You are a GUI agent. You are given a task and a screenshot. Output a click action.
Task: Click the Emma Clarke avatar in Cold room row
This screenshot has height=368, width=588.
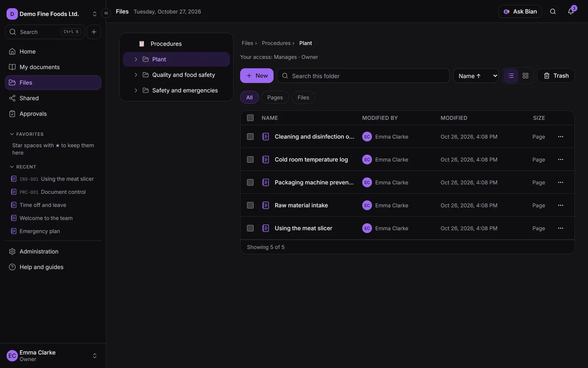point(367,159)
